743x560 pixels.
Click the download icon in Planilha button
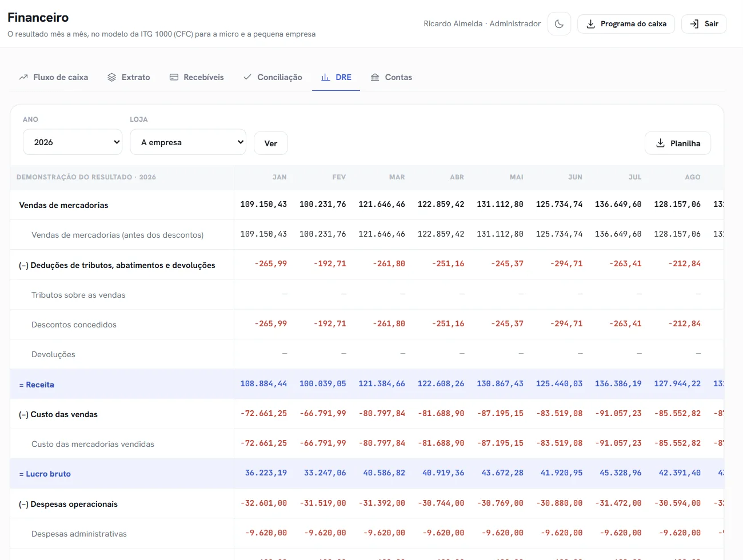[660, 143]
